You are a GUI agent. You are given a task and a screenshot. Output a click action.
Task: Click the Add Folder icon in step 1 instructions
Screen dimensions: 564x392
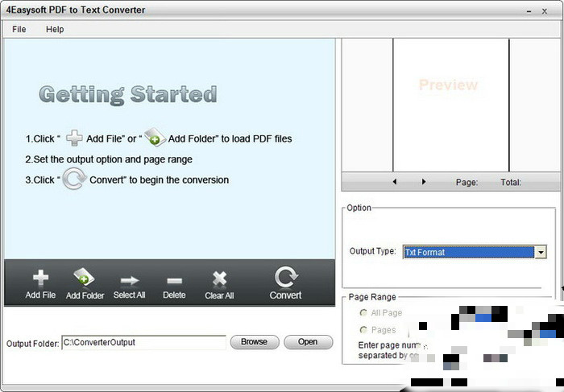(x=155, y=137)
